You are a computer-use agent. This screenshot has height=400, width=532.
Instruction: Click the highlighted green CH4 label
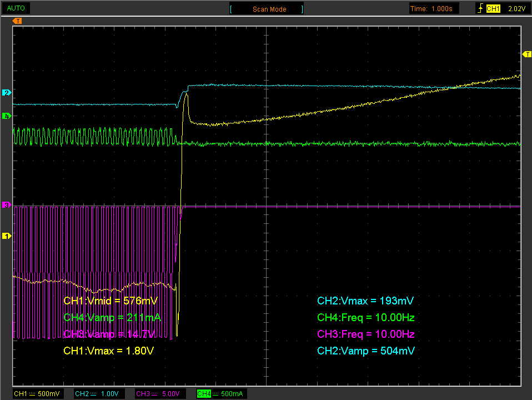click(204, 393)
